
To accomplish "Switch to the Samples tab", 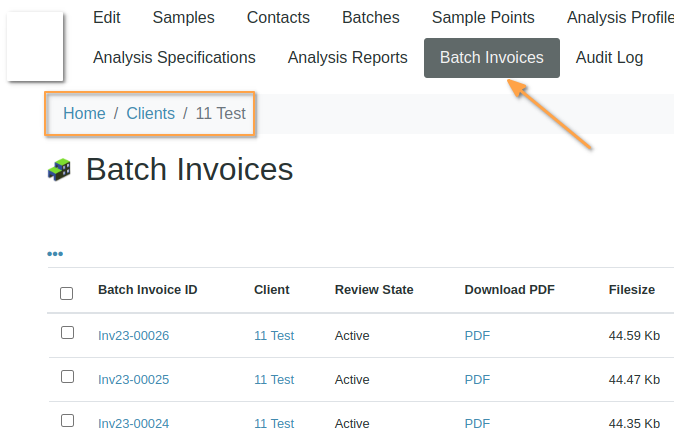I will pos(184,17).
